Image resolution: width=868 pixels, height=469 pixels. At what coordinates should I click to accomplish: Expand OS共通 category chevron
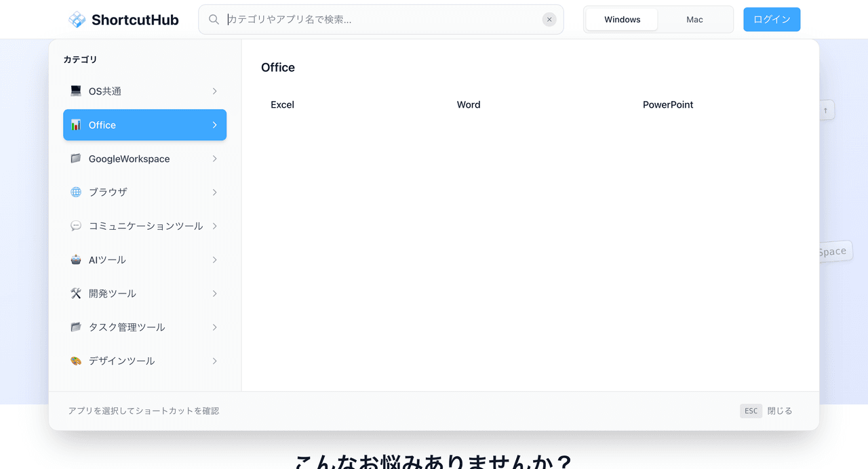pyautogui.click(x=214, y=91)
